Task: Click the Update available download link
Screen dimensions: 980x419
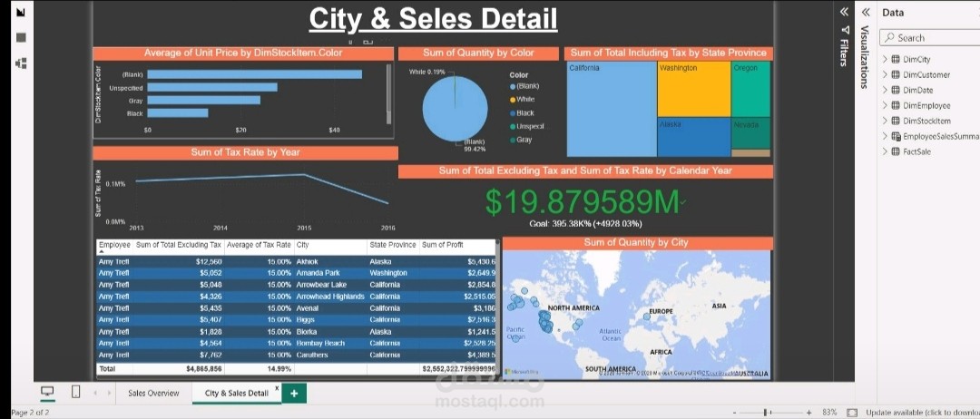Action: (923, 413)
